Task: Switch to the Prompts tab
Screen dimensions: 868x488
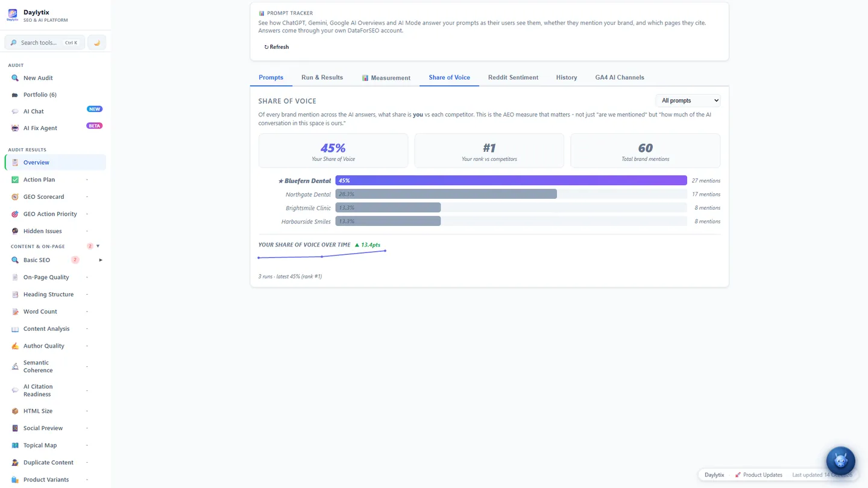Action: 271,77
